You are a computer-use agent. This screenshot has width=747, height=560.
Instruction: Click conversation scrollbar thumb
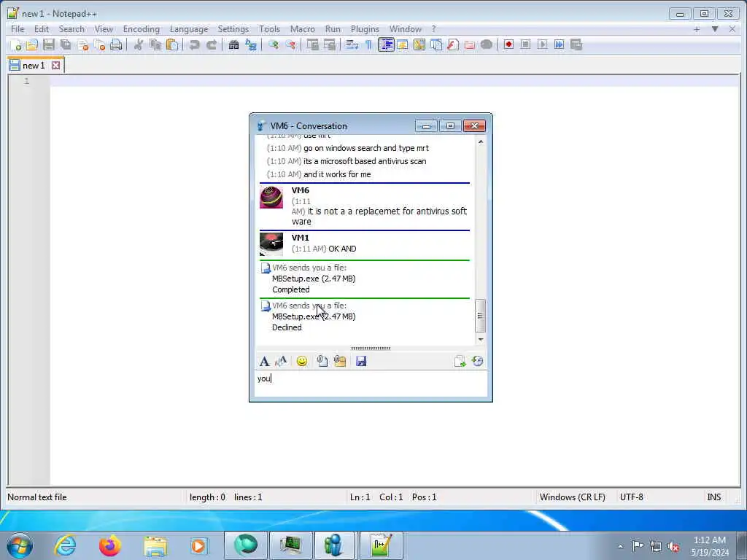[x=480, y=315]
